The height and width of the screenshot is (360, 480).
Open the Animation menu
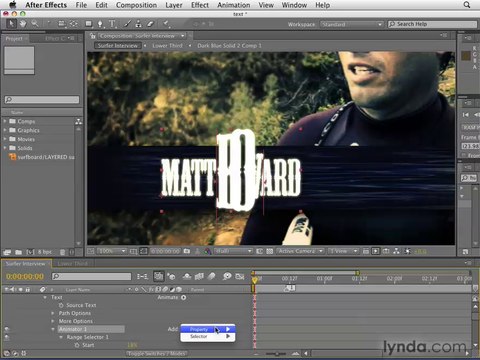[234, 5]
